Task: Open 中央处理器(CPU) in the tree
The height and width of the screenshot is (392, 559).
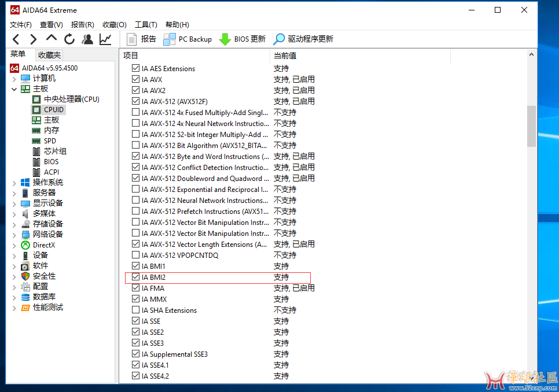Action: [x=66, y=99]
